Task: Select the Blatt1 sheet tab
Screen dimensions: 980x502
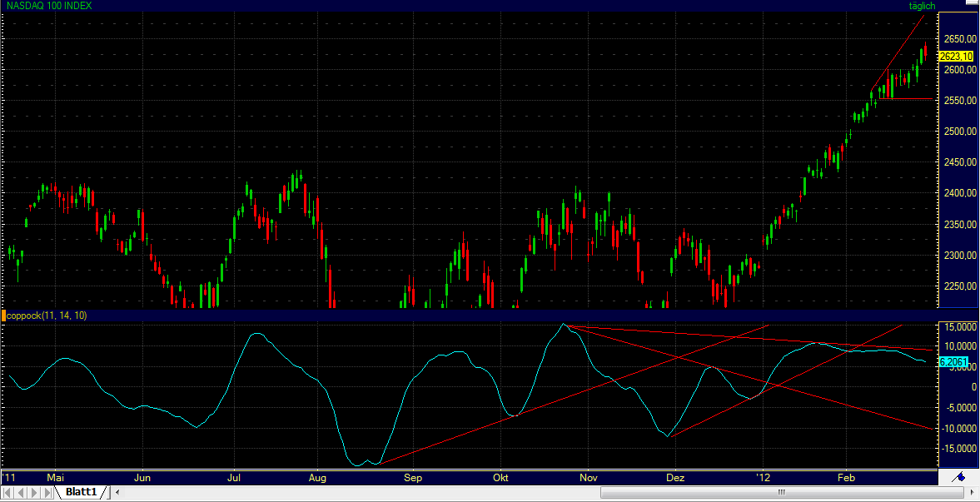Action: click(83, 492)
